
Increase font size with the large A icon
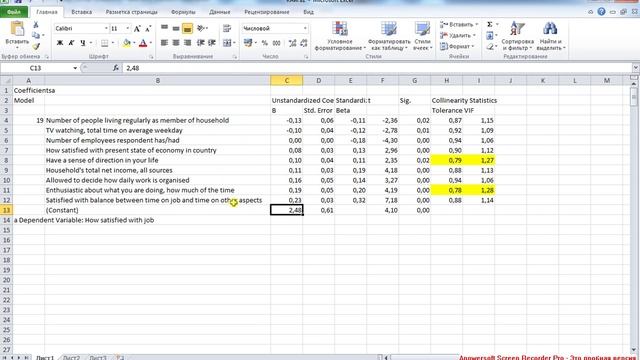click(x=137, y=29)
